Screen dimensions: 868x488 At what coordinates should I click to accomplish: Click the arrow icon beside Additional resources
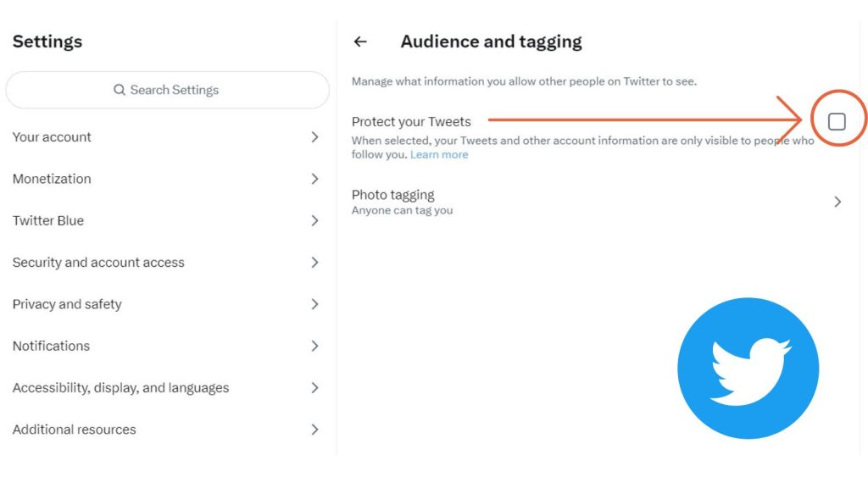click(x=314, y=430)
